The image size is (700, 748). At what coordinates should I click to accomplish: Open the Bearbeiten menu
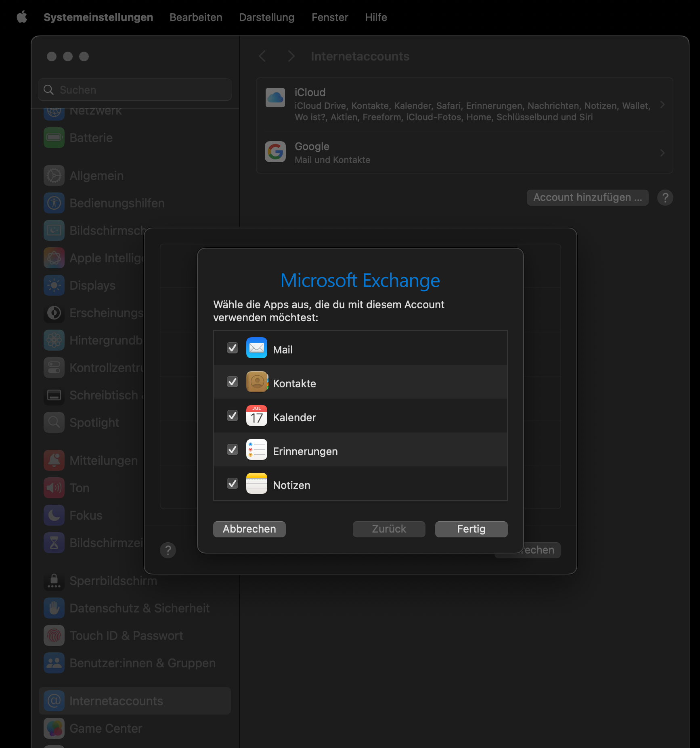point(196,17)
